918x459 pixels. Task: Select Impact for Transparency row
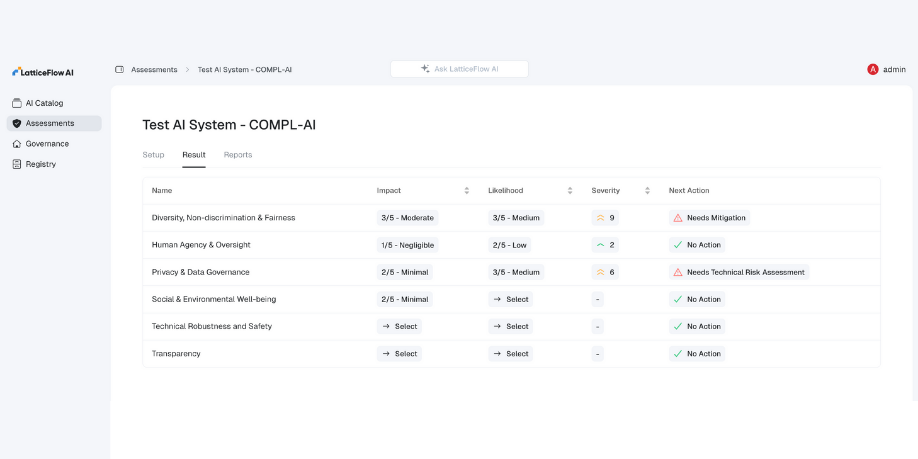(399, 354)
